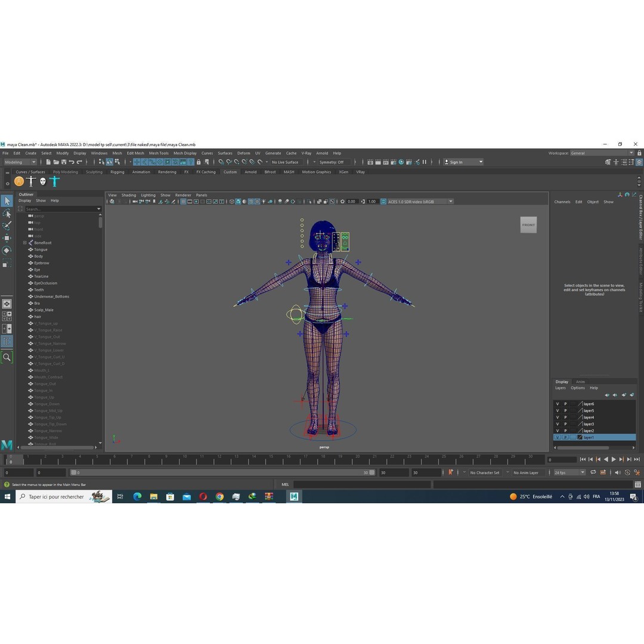Toggle visibility V of layer6
Image resolution: width=644 pixels, height=644 pixels.
pyautogui.click(x=558, y=404)
